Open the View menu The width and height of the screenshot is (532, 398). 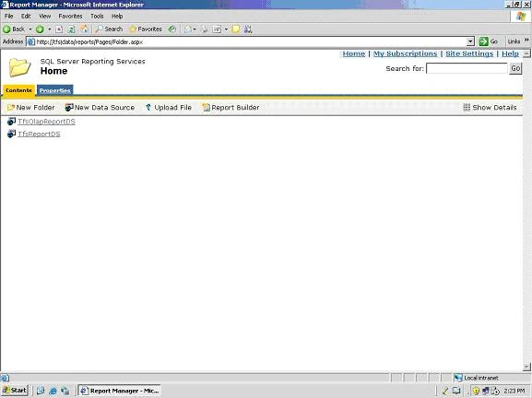(45, 16)
